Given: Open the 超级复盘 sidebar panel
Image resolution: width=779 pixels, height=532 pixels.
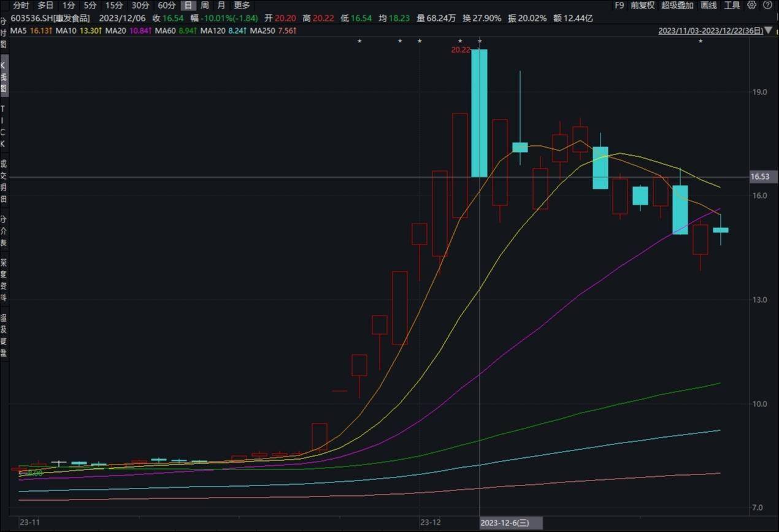Looking at the screenshot, I should (3, 335).
